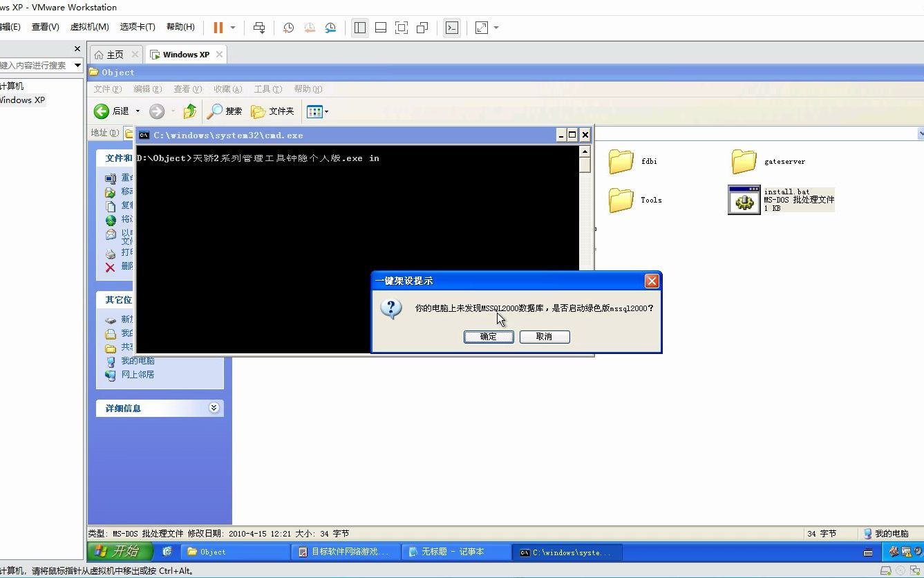Toggle the thumbnail bar view in VMware

pyautogui.click(x=381, y=28)
